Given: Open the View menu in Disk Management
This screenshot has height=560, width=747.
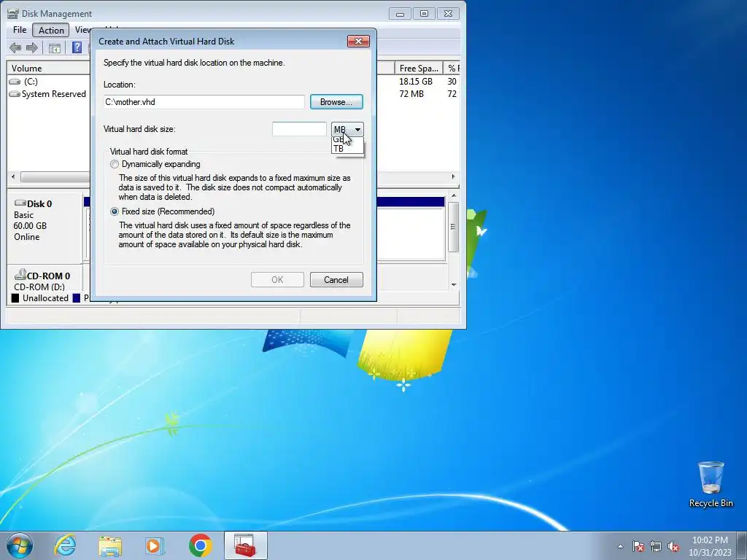Looking at the screenshot, I should click(83, 30).
